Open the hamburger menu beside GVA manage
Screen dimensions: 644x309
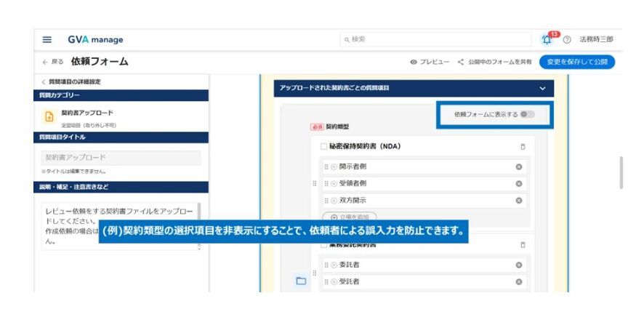pyautogui.click(x=47, y=40)
